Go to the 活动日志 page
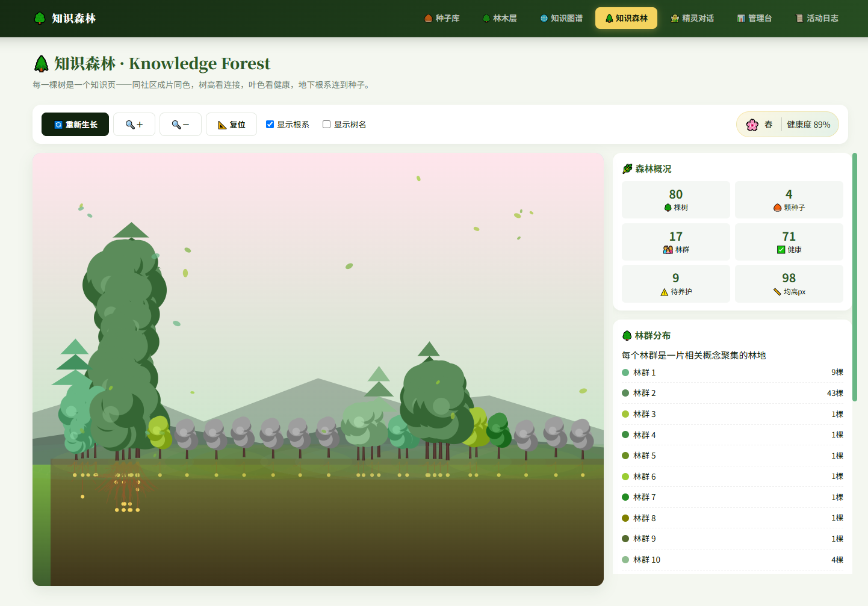Screen dimensions: 868x606 [x=817, y=18]
